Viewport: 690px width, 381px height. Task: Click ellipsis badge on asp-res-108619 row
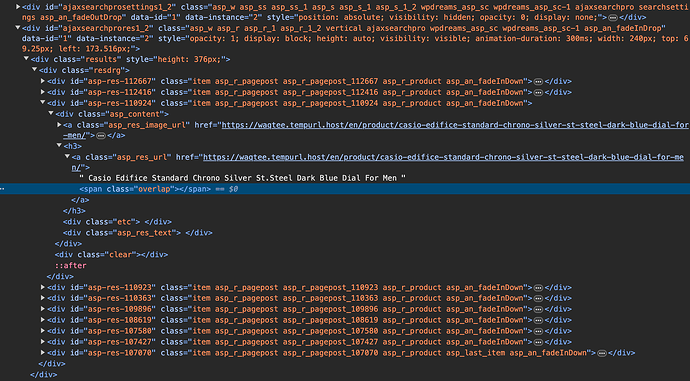click(x=538, y=320)
